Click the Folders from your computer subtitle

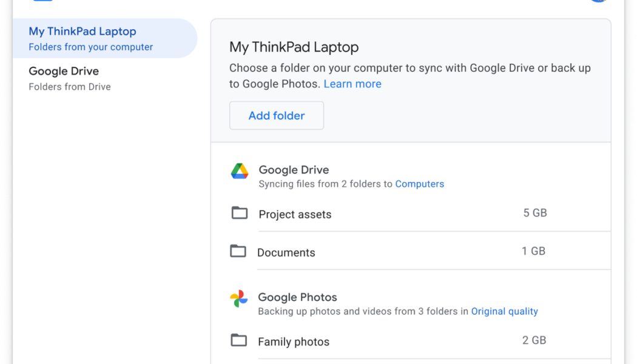[x=91, y=46]
